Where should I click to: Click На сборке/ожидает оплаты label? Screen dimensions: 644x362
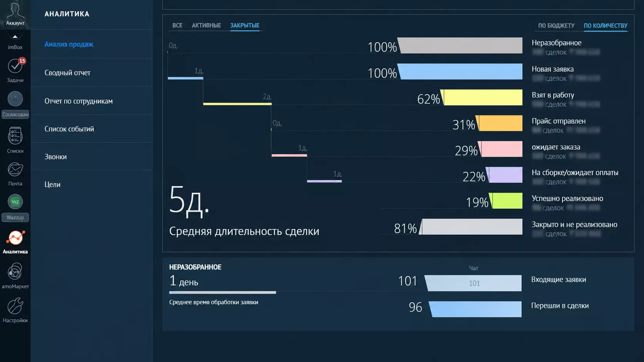click(x=575, y=173)
